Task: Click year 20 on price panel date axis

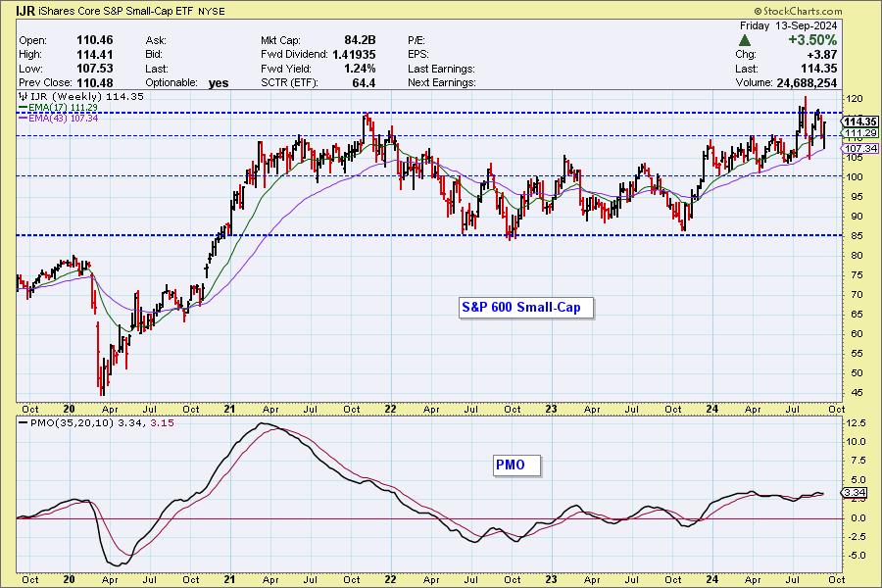Action: pyautogui.click(x=70, y=409)
